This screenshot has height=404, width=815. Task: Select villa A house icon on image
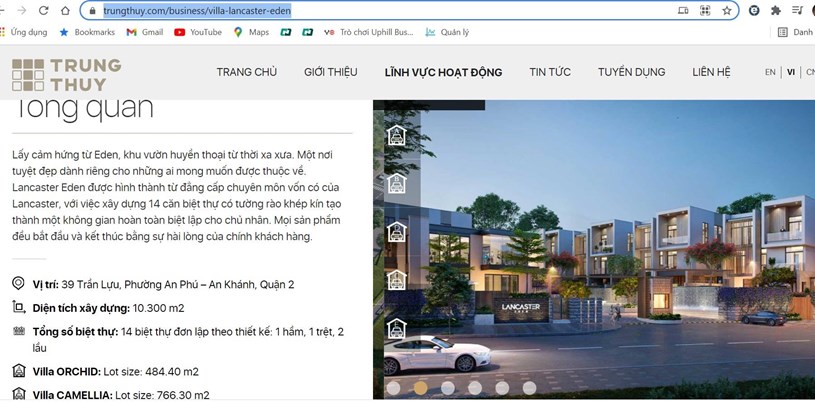pos(397,136)
